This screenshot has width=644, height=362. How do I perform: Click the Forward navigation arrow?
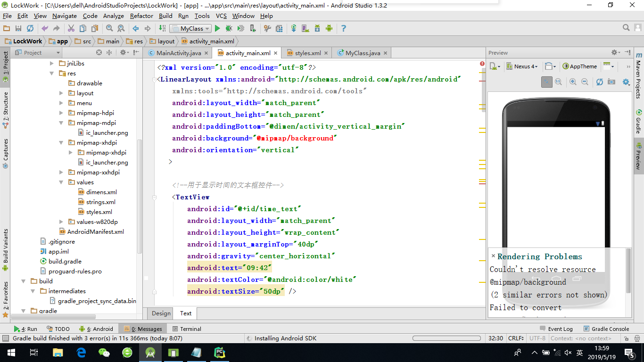147,29
